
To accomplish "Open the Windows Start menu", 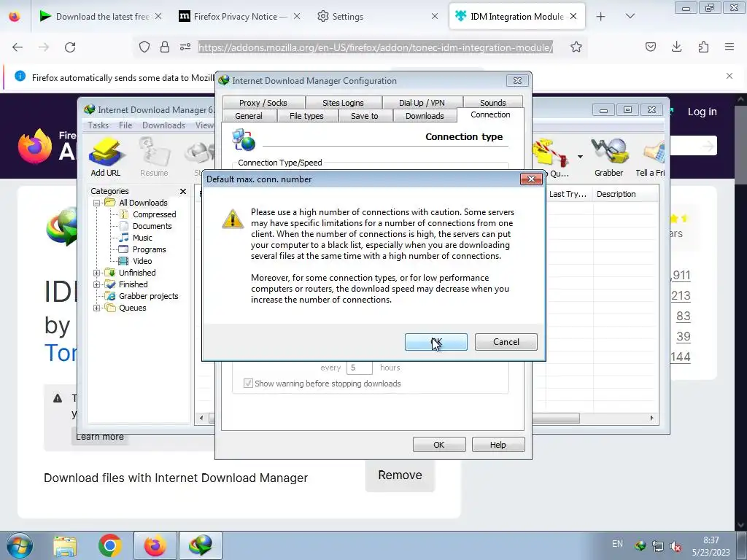I will point(19,545).
